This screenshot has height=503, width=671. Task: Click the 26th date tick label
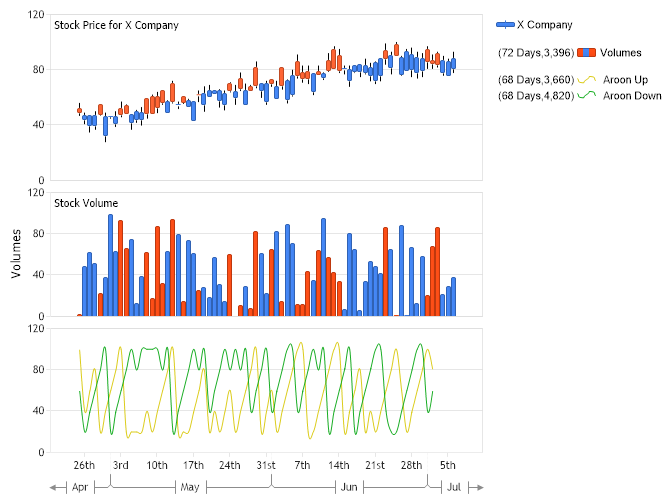(x=84, y=465)
